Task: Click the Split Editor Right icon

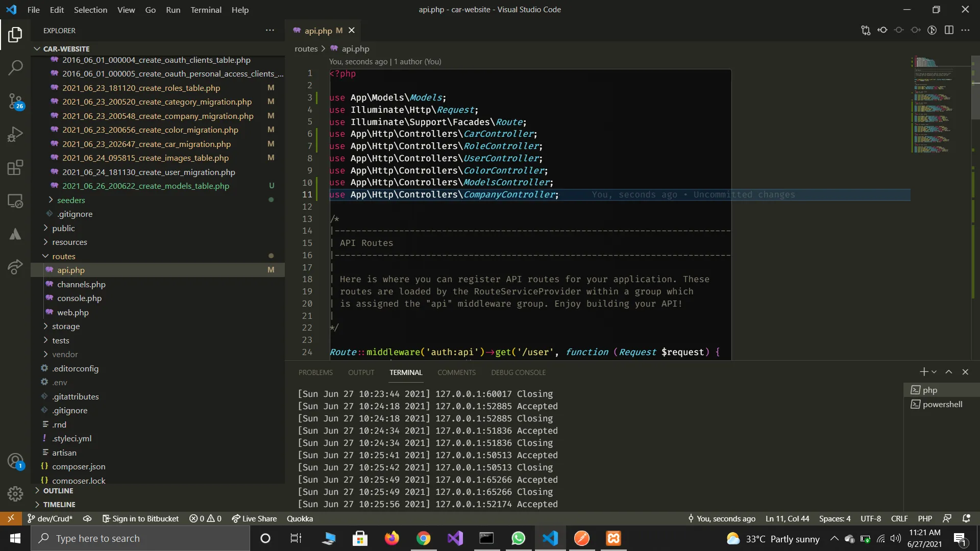Action: click(949, 30)
